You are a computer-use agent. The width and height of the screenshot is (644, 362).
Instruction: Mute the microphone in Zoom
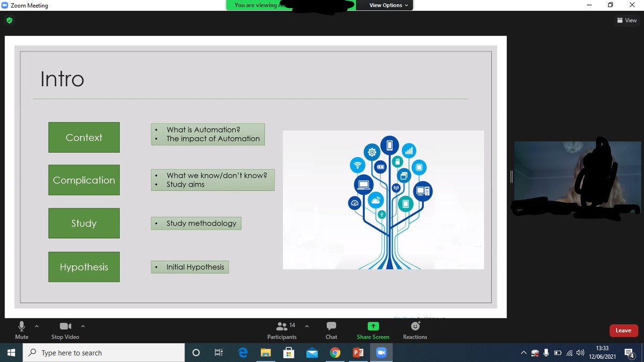(21, 330)
